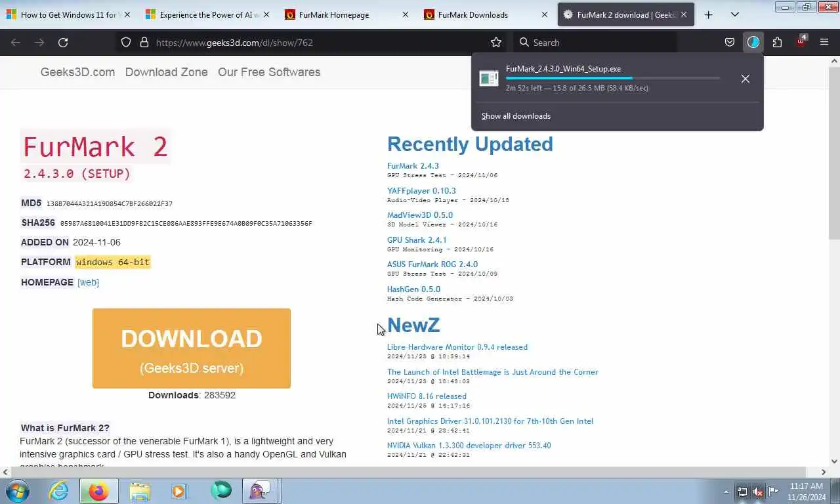The height and width of the screenshot is (504, 840).
Task: Click the FurMark_2.4.3.0_Win64_Setup.exe file icon
Action: pyautogui.click(x=489, y=78)
